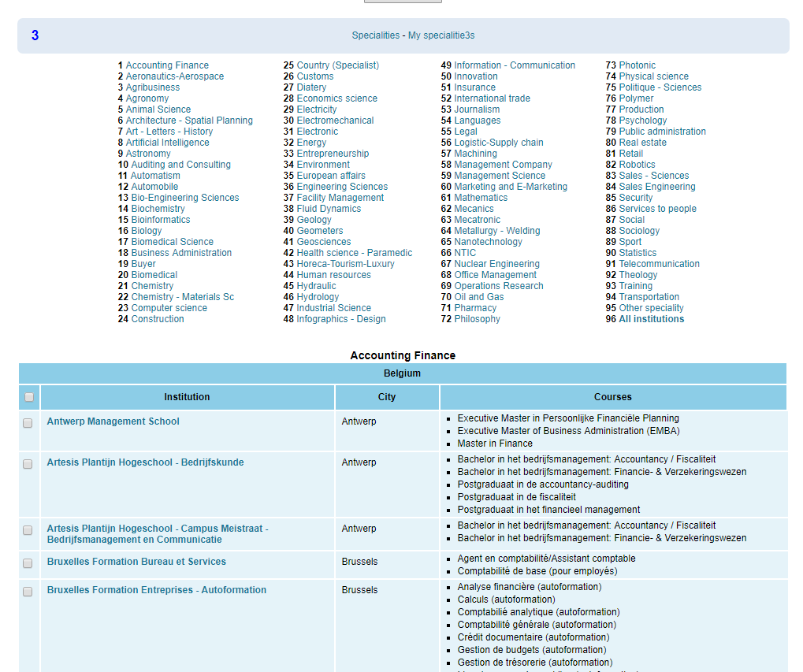Viewport: 803px width, 672px height.
Task: Open the Antwerp Management School institution page
Action: click(x=113, y=421)
